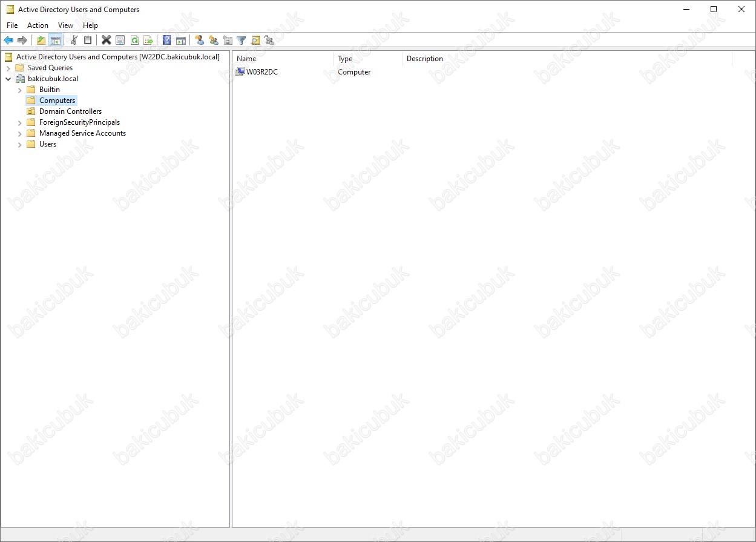Select the root Active Directory Users and Computers node
Screen dimensions: 756x542
point(118,57)
